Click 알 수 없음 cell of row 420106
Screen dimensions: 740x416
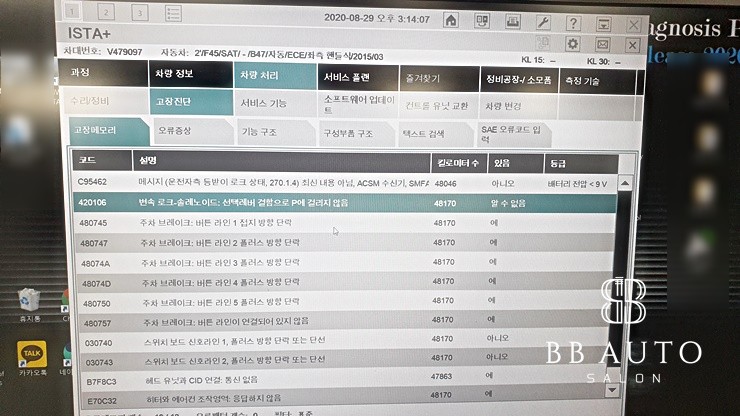(x=508, y=204)
